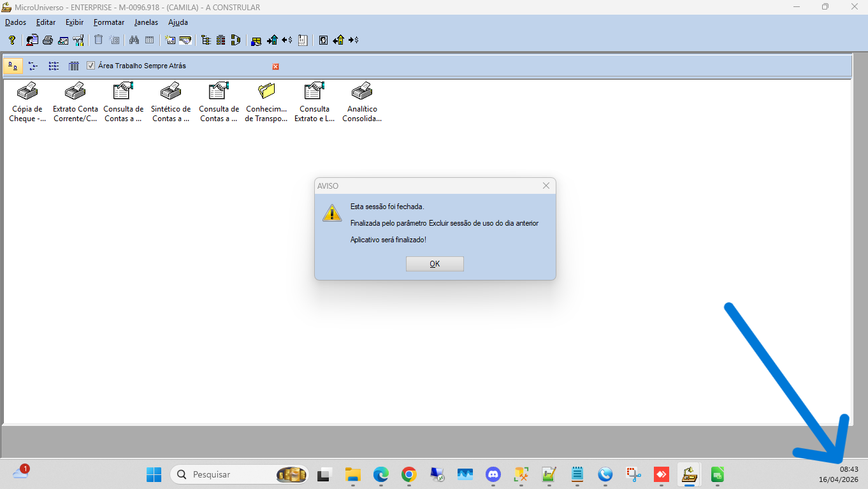Screen dimensions: 868x489
Task: Open Extrato Conta Corrente shortcut
Action: point(75,92)
